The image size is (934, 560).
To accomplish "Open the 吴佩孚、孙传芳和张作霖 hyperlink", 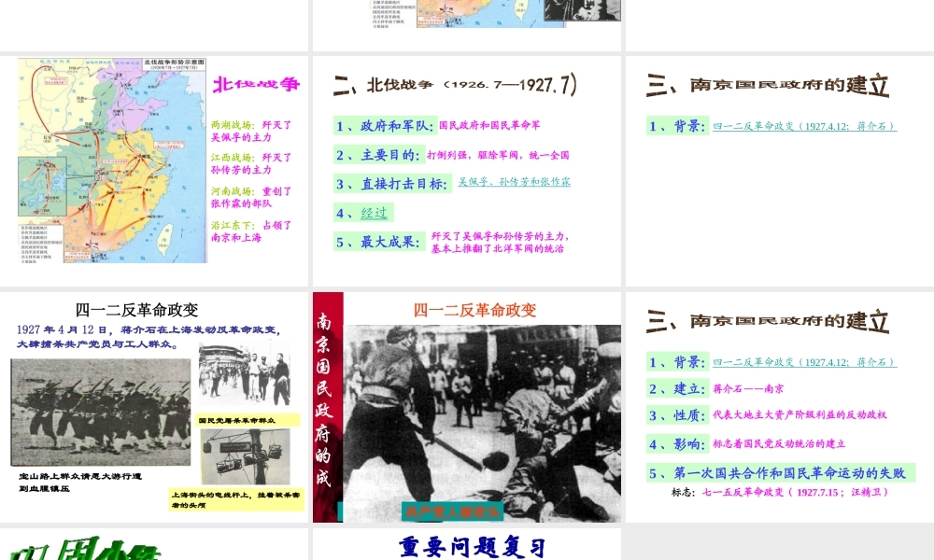I will 514,181.
